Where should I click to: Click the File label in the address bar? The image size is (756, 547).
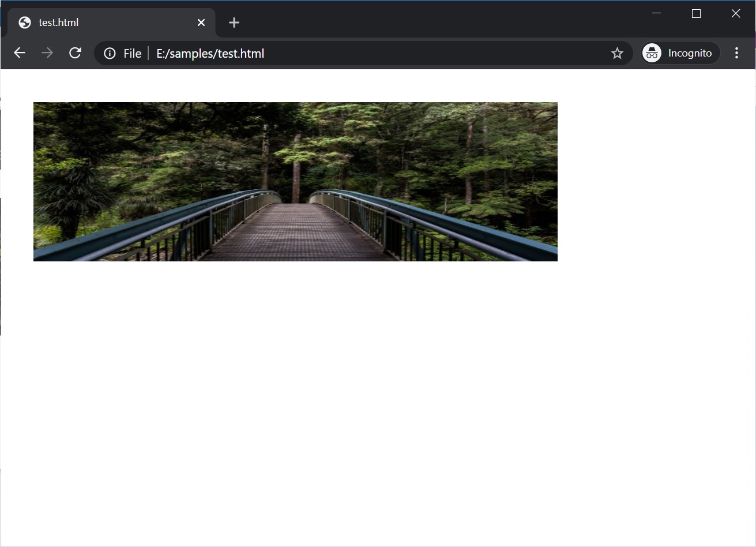[x=132, y=53]
